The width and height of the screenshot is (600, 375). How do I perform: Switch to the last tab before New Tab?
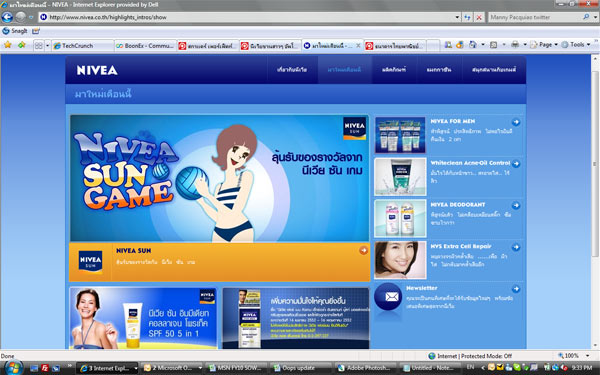(x=395, y=46)
